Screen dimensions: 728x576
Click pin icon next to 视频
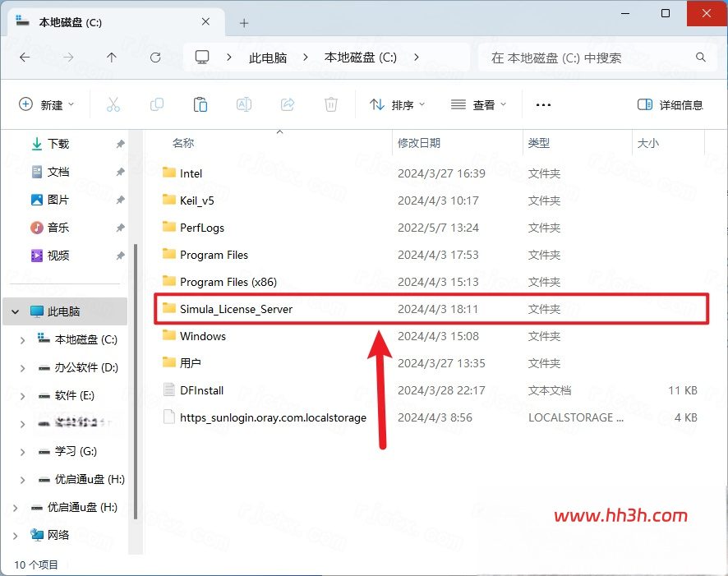click(120, 256)
